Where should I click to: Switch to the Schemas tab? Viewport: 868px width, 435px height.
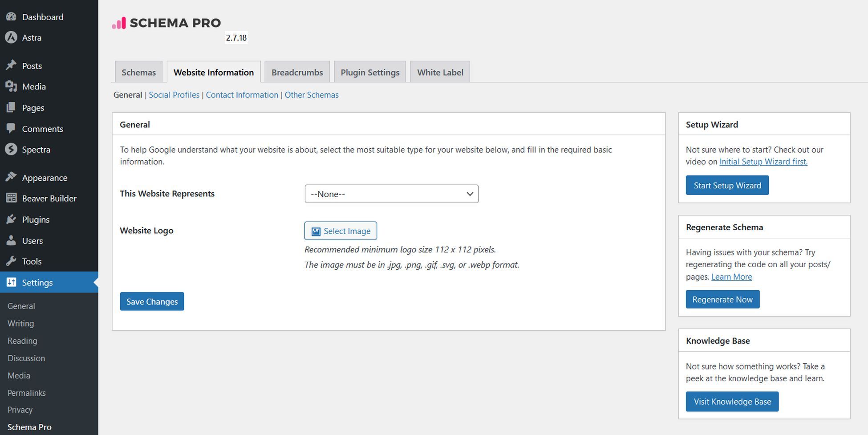(x=138, y=72)
